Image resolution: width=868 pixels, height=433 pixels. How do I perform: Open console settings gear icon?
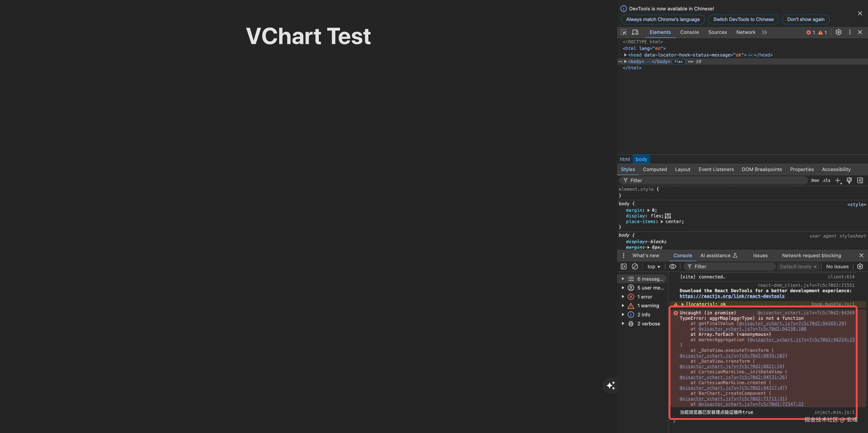[x=860, y=266]
